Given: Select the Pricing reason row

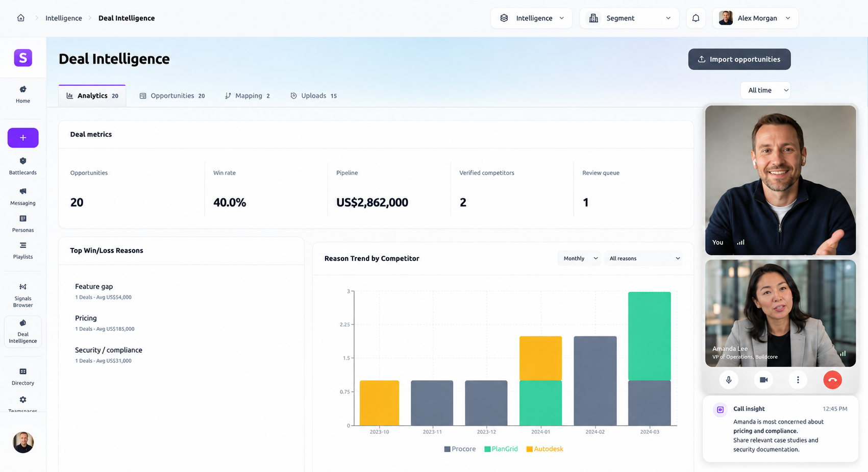Looking at the screenshot, I should (105, 323).
